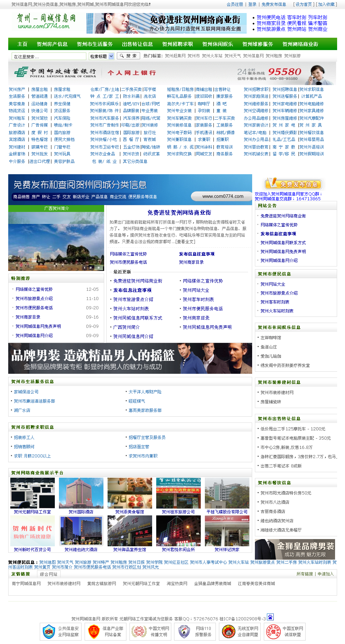Image resolution: width=345 pixels, height=644 pixels.
Task: Click the 贺州同城信息网 site logo
Action: click(x=46, y=22)
